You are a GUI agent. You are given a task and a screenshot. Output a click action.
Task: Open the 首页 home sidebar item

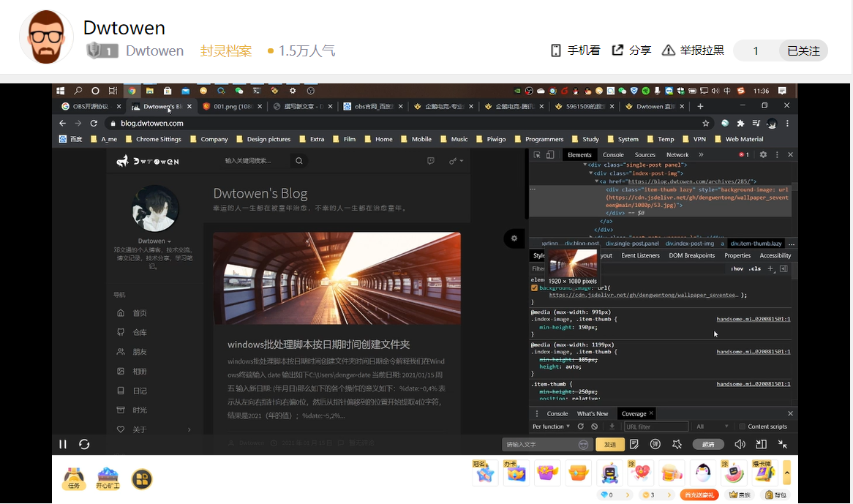tap(132, 313)
